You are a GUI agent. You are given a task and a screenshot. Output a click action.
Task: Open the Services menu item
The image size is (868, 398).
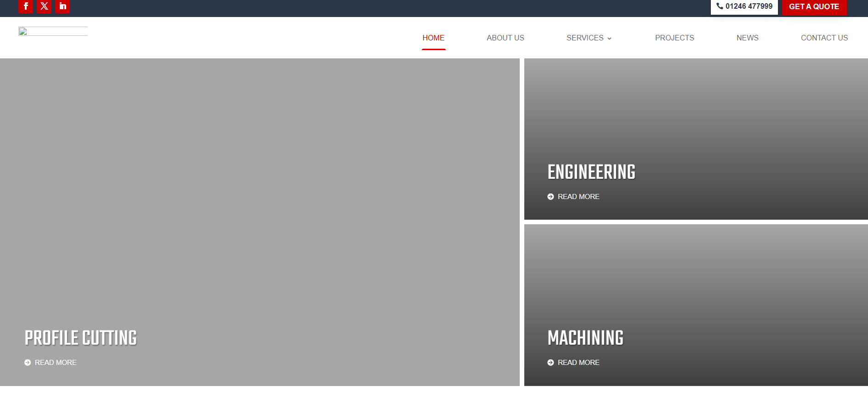(x=584, y=38)
